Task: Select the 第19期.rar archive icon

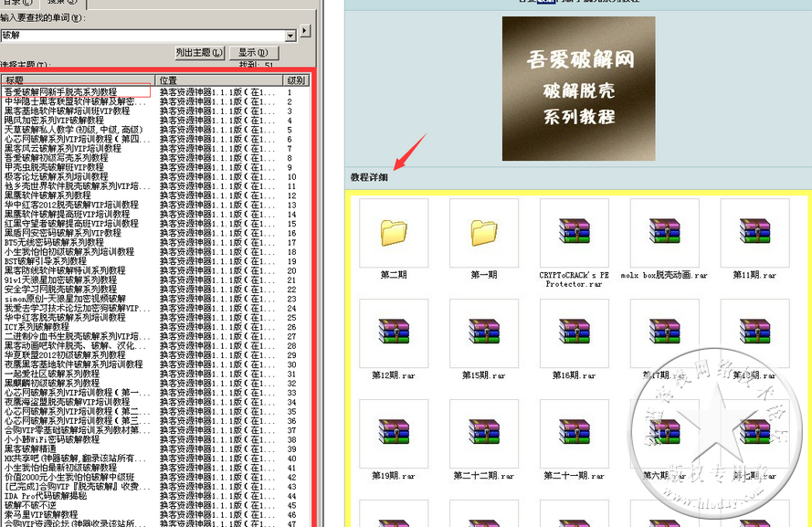Action: pos(394,434)
